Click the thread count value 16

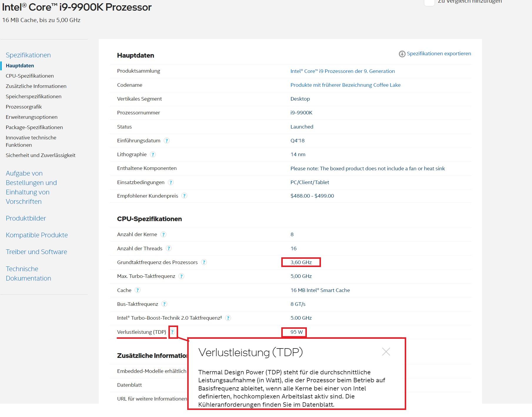coord(294,248)
